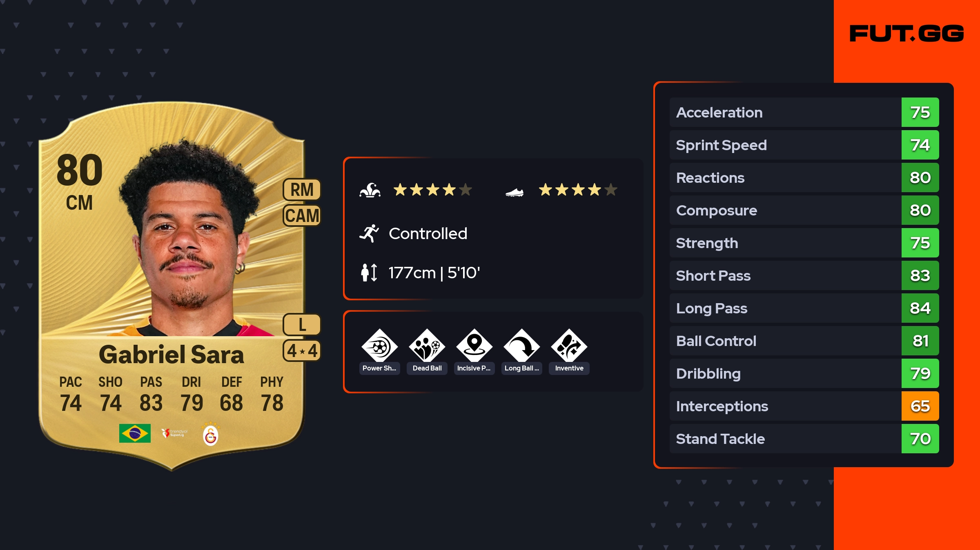Select the RM alternate position badge

coord(302,190)
